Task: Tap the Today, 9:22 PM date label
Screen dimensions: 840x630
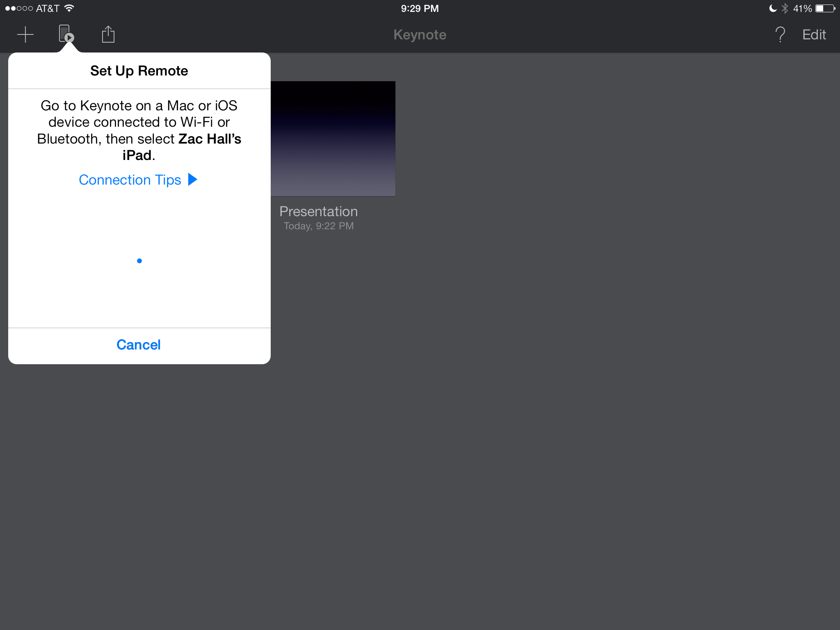Action: tap(318, 226)
